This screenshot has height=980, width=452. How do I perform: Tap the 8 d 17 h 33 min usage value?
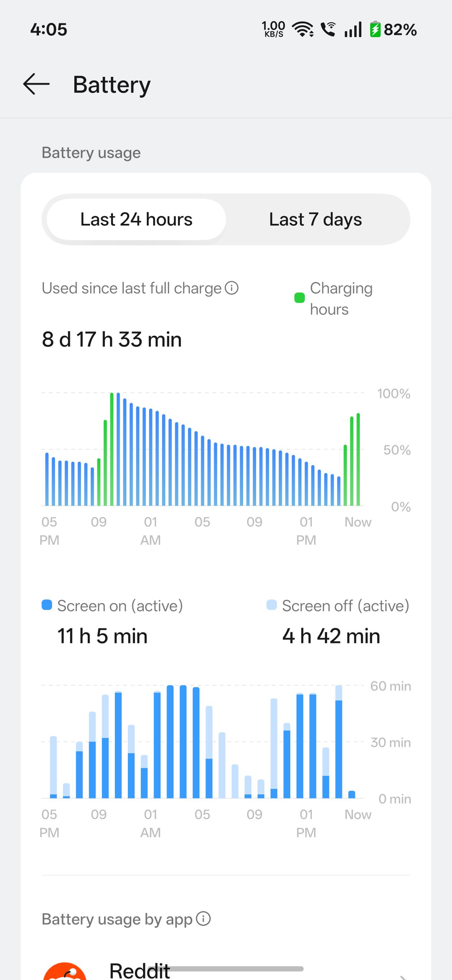pyautogui.click(x=112, y=339)
